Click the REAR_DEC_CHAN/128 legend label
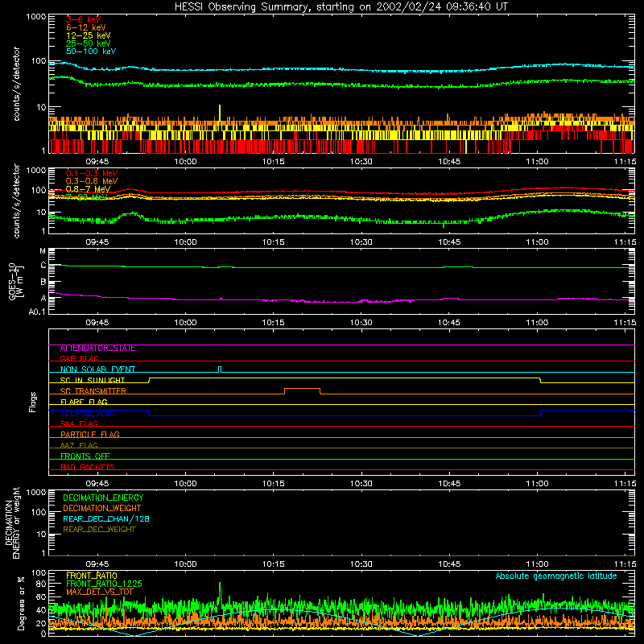The width and height of the screenshot is (644, 644). [106, 519]
